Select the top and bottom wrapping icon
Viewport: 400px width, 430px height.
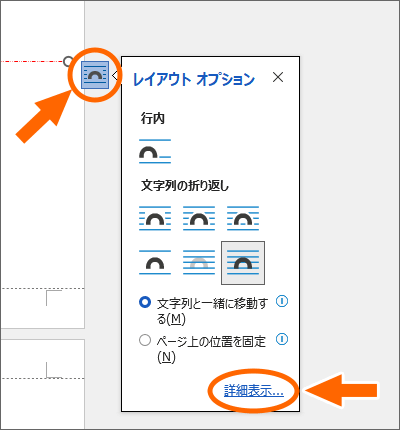point(155,263)
